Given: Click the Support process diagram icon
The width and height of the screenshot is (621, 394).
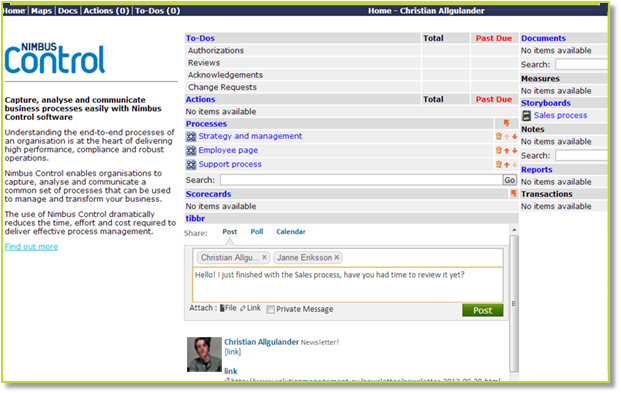Looking at the screenshot, I should 191,165.
